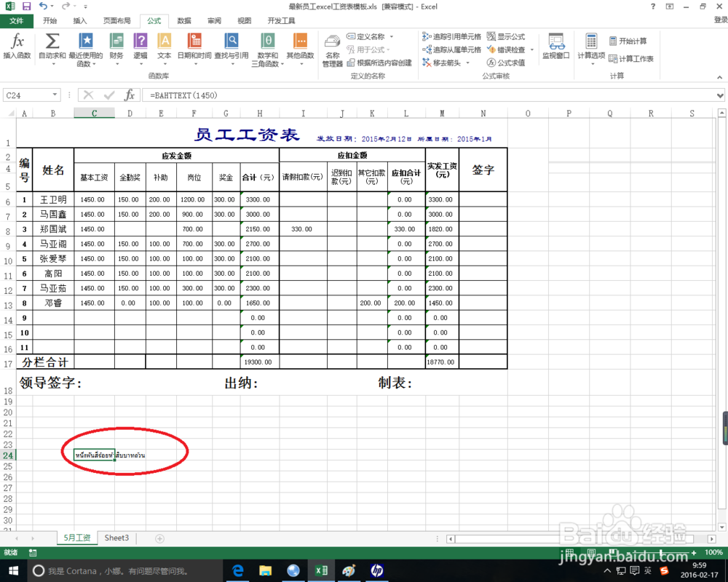Click Trace Dependents (追踪从属单元格)

[x=452, y=49]
